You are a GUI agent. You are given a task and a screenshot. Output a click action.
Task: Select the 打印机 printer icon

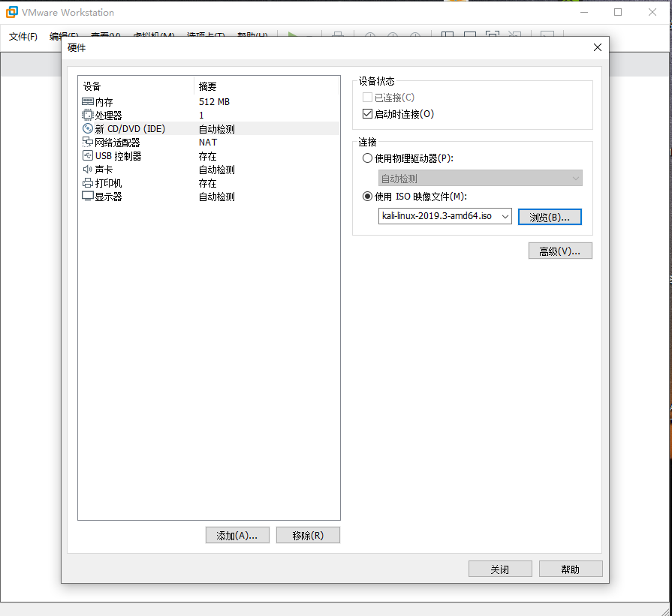pyautogui.click(x=87, y=183)
